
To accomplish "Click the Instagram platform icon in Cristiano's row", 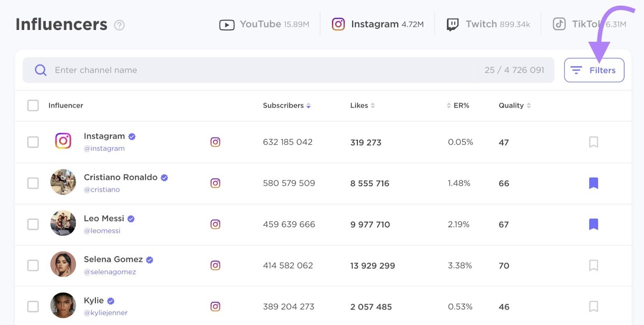I will click(215, 183).
